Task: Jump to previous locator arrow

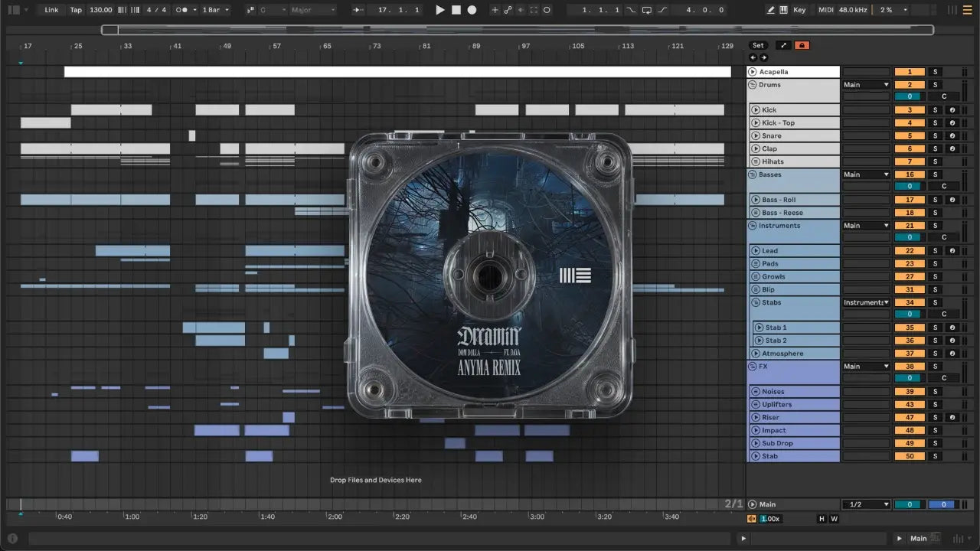Action: [x=753, y=57]
